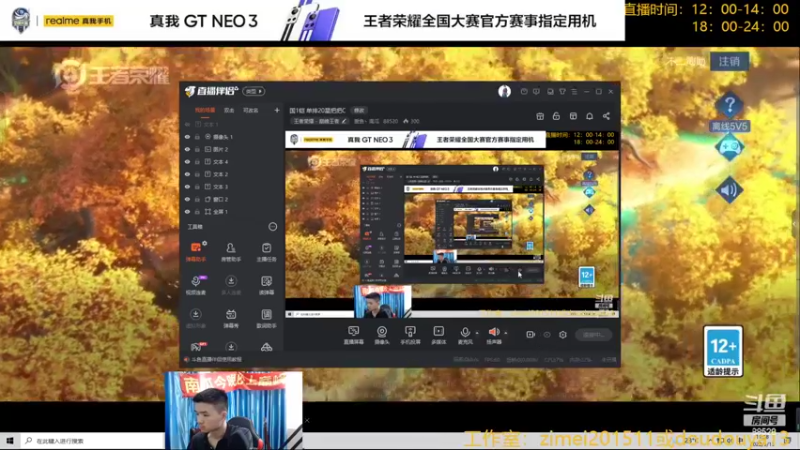Mute the 扬声器 speaker
This screenshot has height=450, width=800.
click(x=494, y=335)
